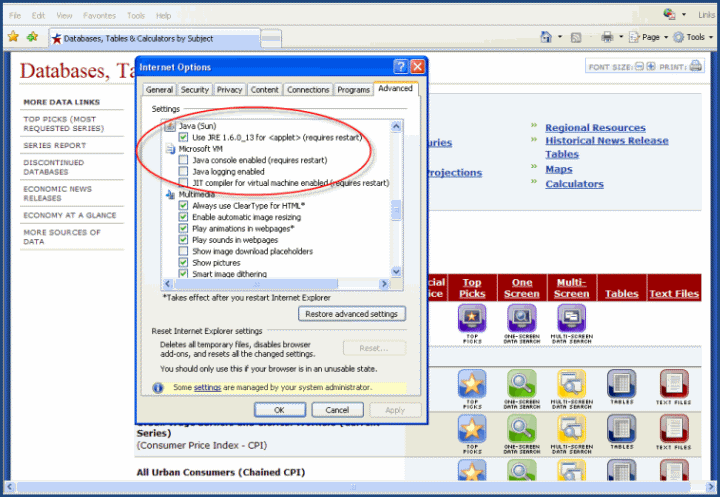Open the Regional Resources link

(595, 128)
